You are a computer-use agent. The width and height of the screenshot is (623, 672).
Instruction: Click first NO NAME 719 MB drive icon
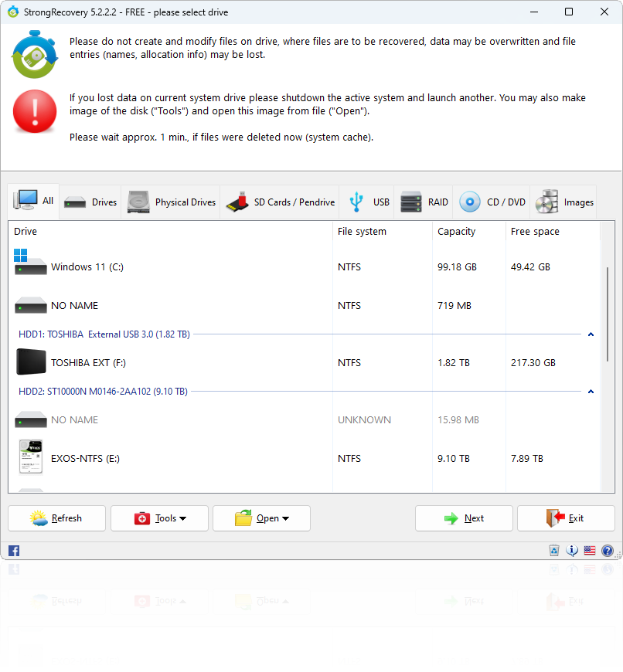click(30, 306)
